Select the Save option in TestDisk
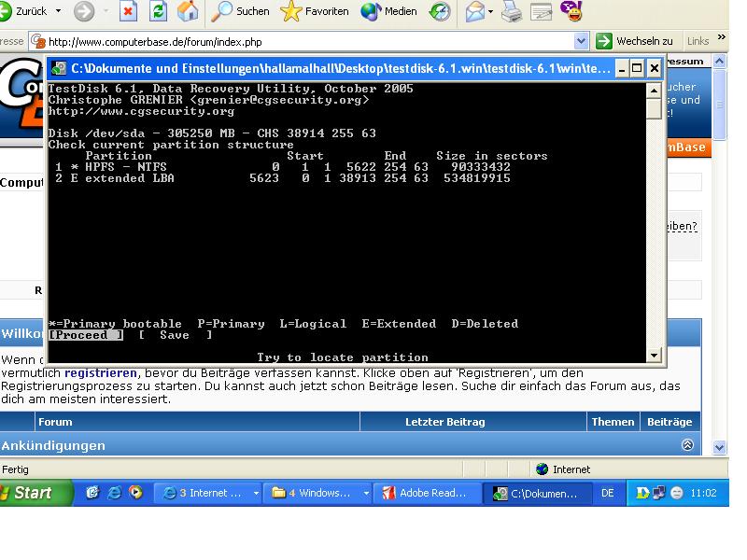This screenshot has height=560, width=747. pos(176,335)
